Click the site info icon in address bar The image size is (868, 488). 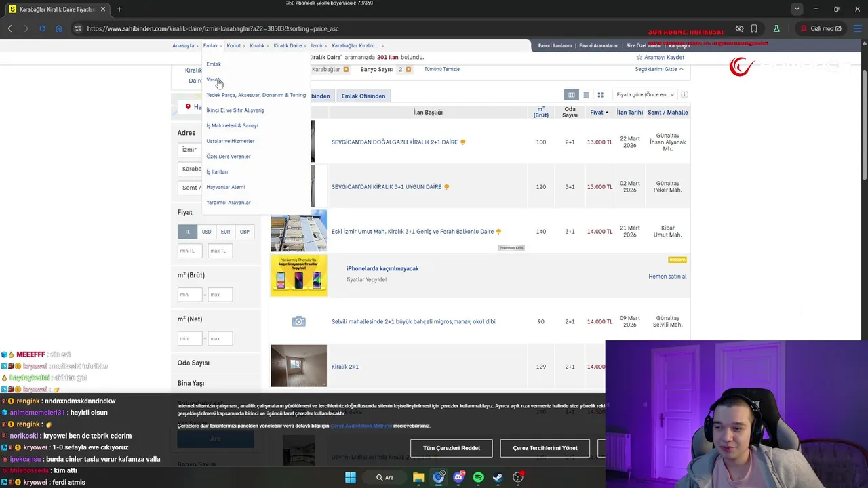[78, 28]
